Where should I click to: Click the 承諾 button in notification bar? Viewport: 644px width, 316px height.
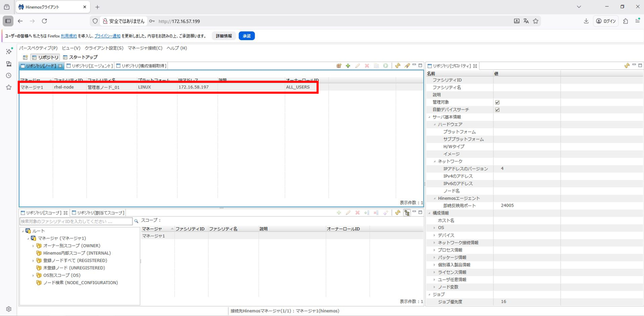pyautogui.click(x=246, y=36)
